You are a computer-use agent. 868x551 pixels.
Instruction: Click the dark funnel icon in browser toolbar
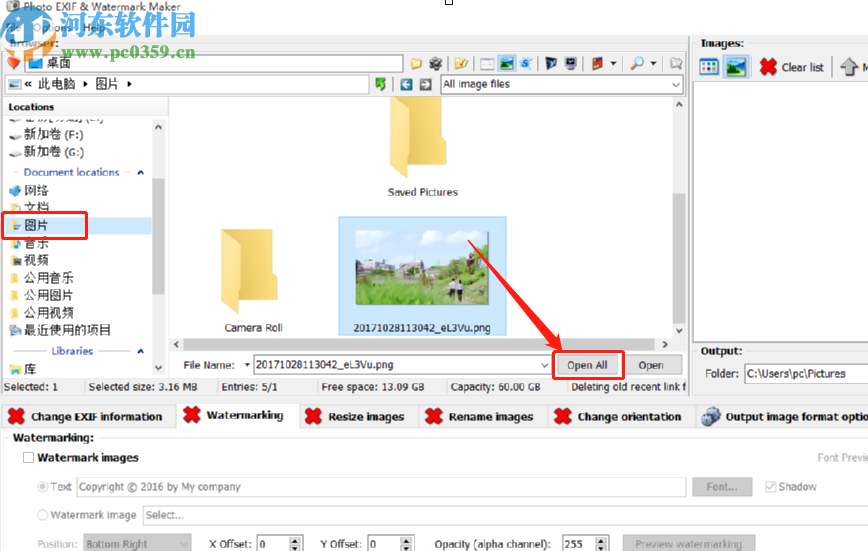551,64
